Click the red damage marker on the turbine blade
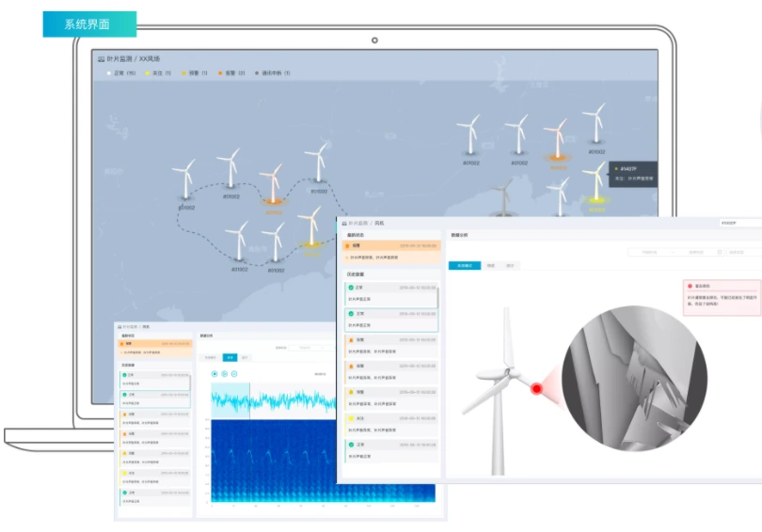Image resolution: width=762 pixels, height=532 pixels. click(x=536, y=388)
